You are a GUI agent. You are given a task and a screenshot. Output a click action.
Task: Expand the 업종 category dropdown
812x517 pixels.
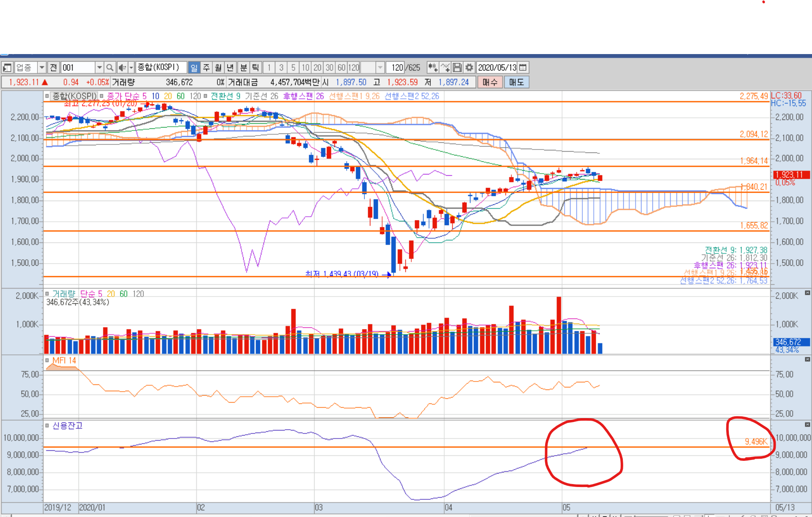(x=42, y=68)
